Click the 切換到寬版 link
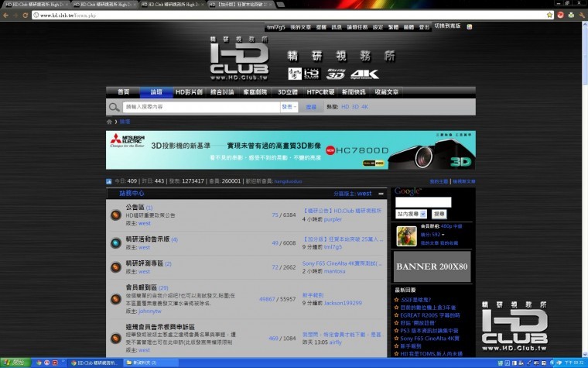The height and width of the screenshot is (368, 588). coord(448,26)
